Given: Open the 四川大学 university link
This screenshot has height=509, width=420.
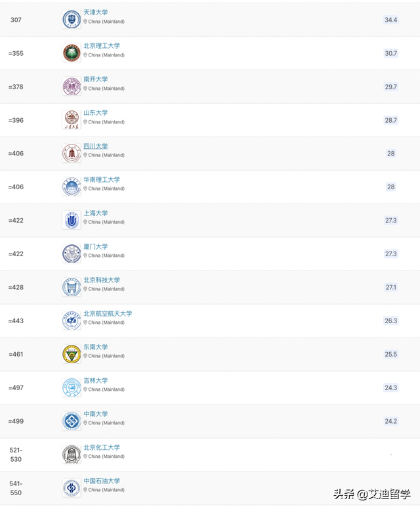Looking at the screenshot, I should point(96,146).
